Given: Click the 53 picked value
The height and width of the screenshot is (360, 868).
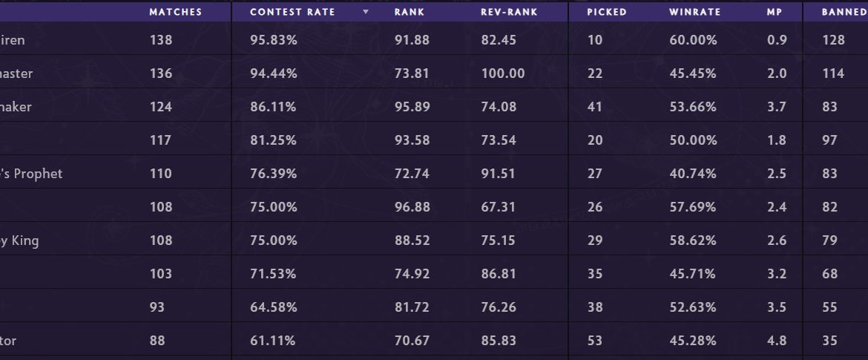Looking at the screenshot, I should pyautogui.click(x=595, y=341).
